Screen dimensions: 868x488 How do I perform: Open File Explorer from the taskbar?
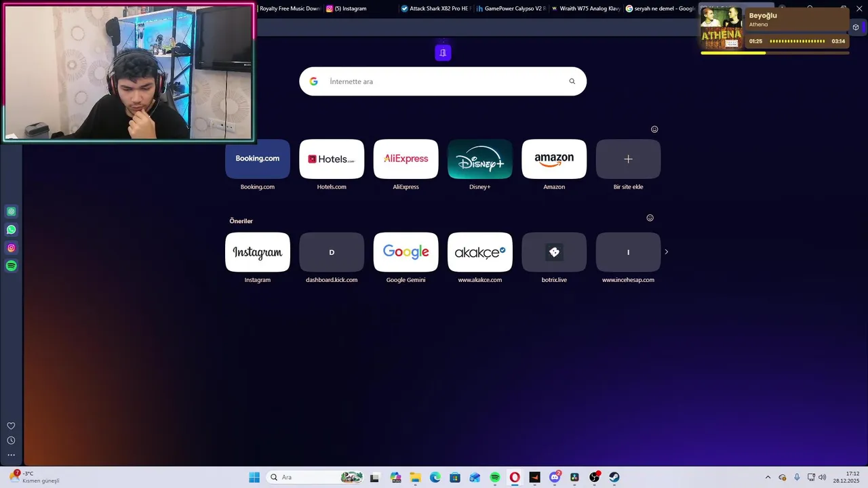pos(415,478)
